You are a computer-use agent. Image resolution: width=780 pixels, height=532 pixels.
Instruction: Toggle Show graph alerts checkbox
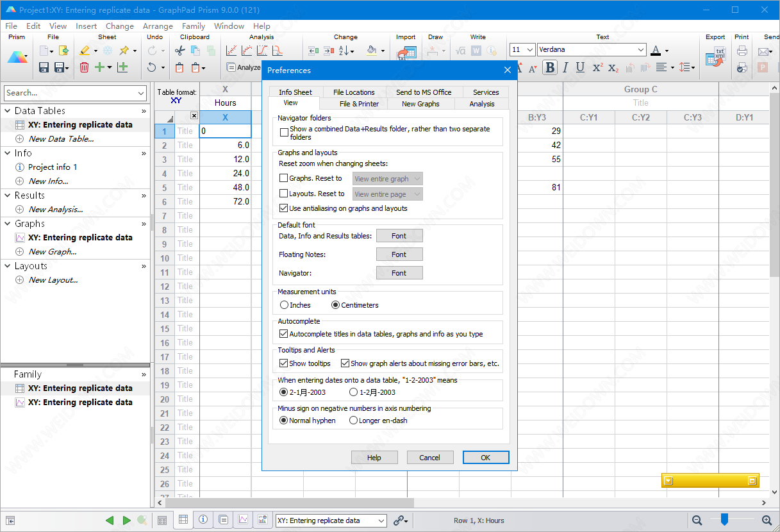point(345,363)
